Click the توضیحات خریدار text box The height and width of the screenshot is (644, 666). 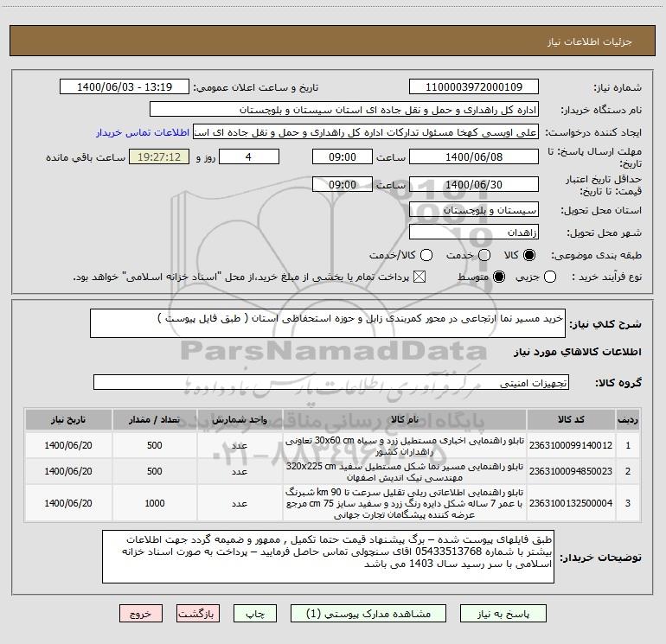(x=328, y=556)
